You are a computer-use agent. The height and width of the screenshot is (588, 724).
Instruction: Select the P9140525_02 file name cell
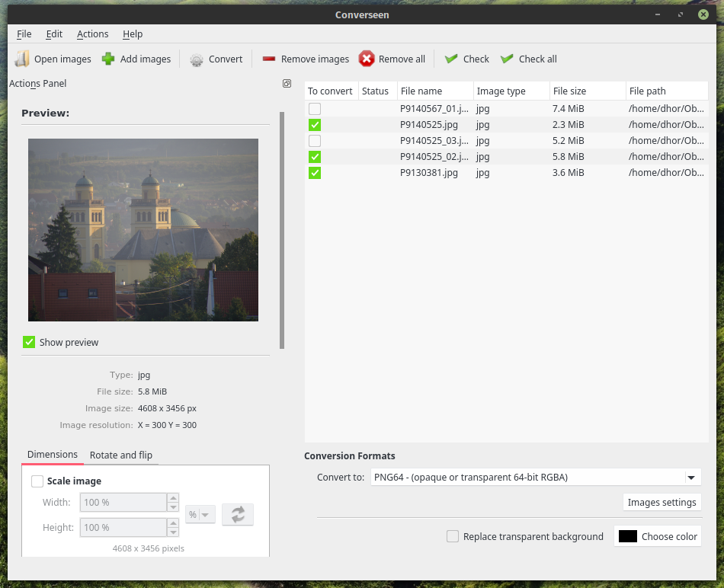(435, 157)
